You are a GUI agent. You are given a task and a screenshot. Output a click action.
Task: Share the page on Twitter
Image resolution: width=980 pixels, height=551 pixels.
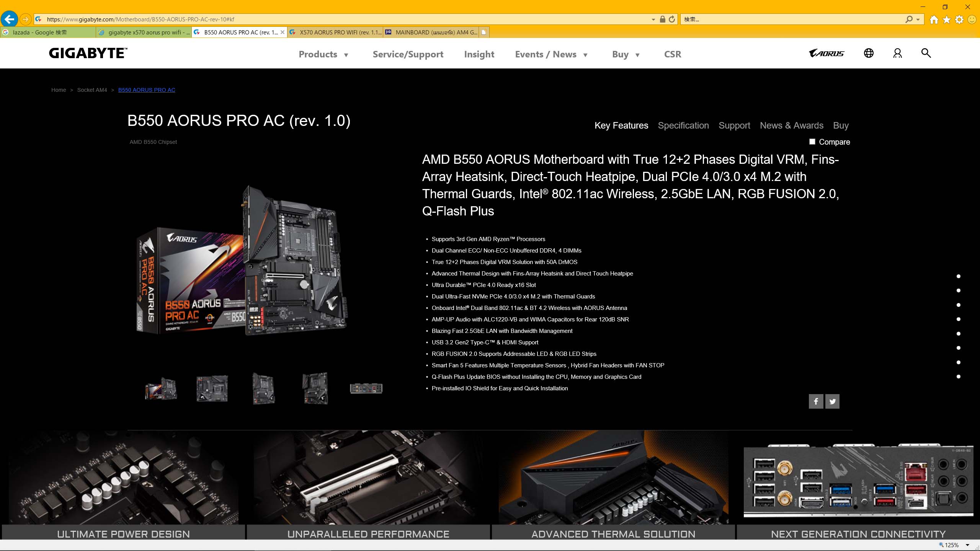point(832,401)
